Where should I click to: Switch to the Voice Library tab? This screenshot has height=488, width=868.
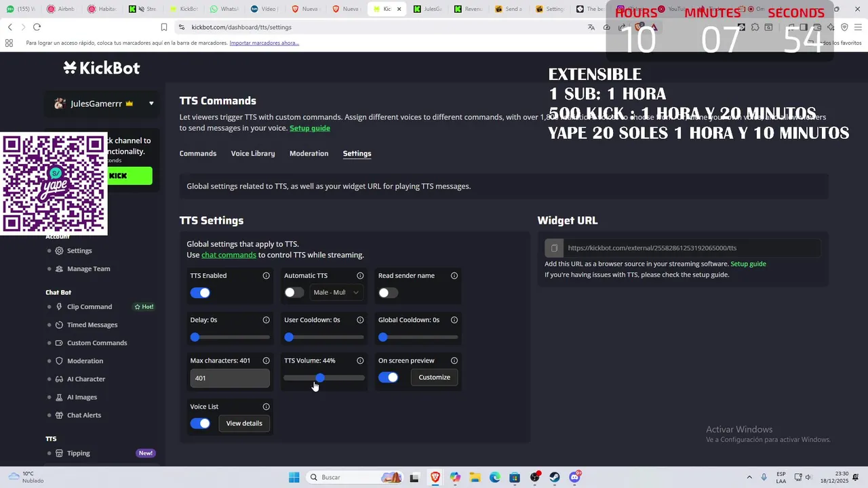pyautogui.click(x=253, y=153)
